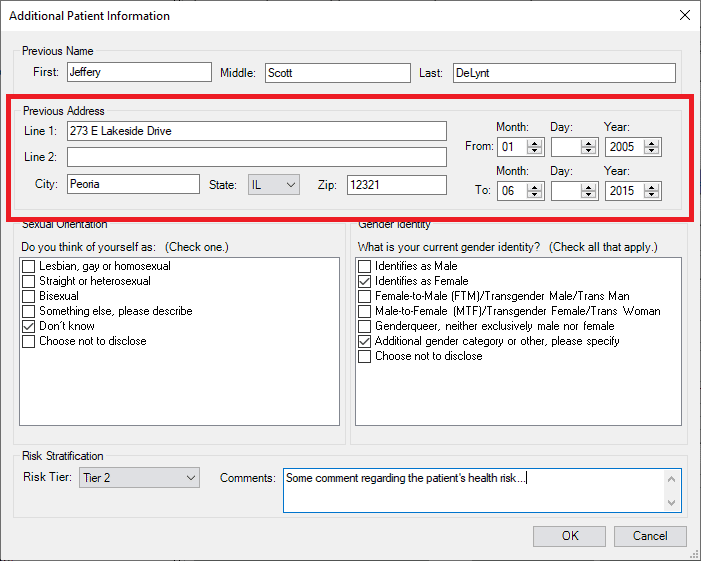Increase the To Month value with up arrow
This screenshot has height=561, width=701.
point(535,186)
